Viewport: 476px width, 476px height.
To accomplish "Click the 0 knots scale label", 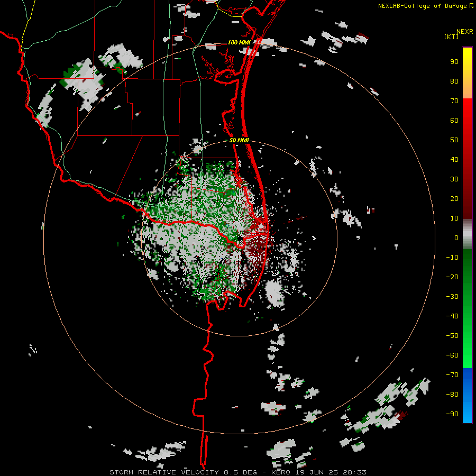I will pos(456,237).
